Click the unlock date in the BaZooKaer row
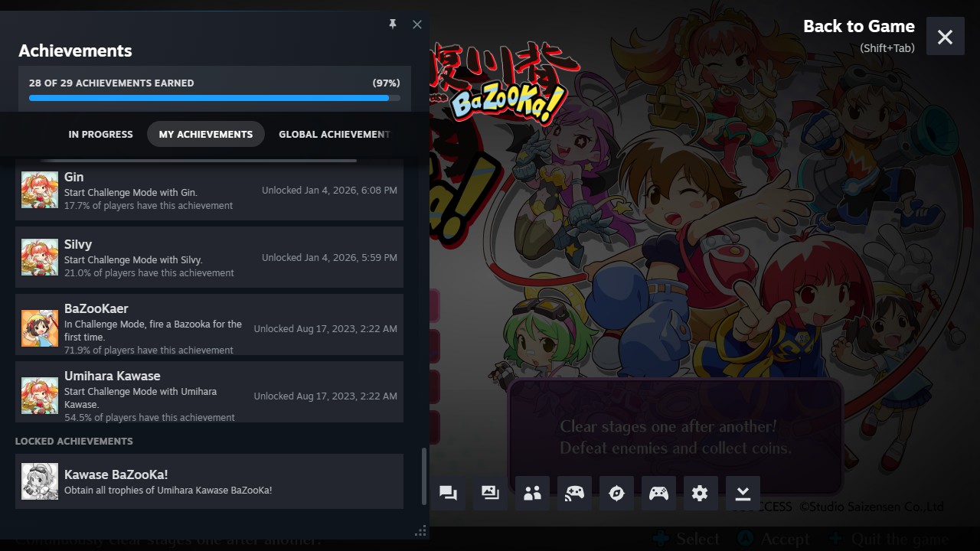Screen dimensions: 980x551 point(325,328)
